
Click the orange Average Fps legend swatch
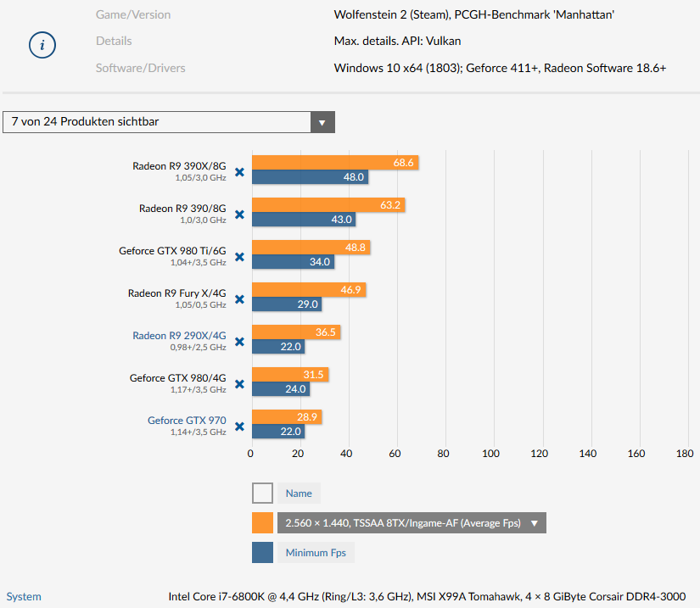(262, 523)
